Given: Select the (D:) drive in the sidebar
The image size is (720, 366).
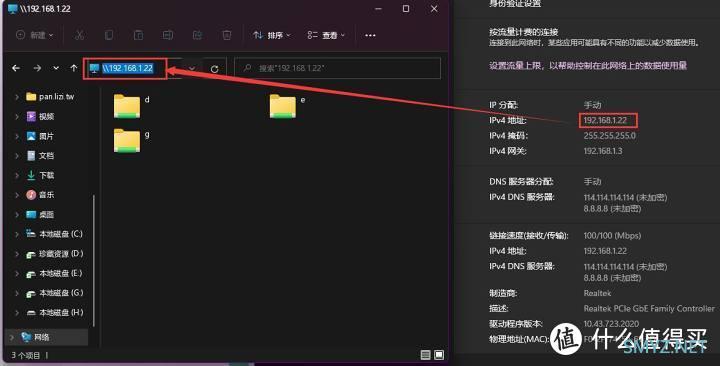Looking at the screenshot, I should pos(54,253).
